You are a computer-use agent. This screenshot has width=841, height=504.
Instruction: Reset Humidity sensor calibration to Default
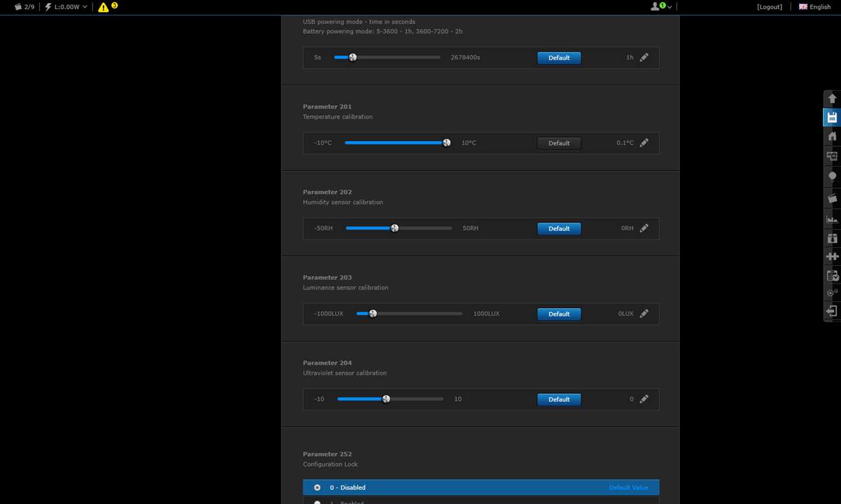point(559,228)
